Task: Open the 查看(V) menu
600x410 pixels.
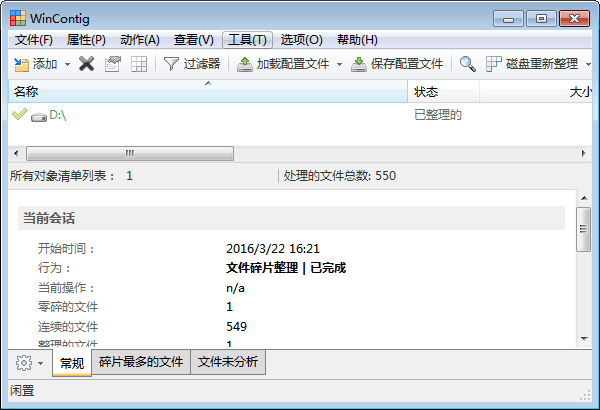Action: pyautogui.click(x=194, y=40)
